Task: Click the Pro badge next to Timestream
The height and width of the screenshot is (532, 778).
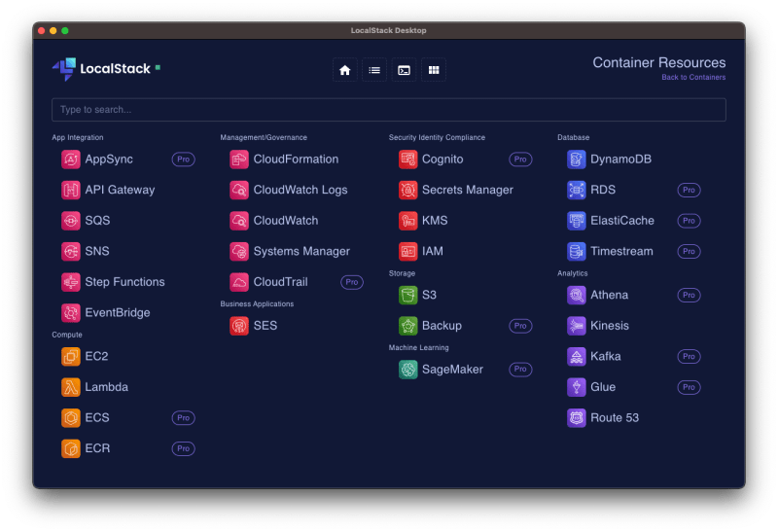Action: (689, 252)
